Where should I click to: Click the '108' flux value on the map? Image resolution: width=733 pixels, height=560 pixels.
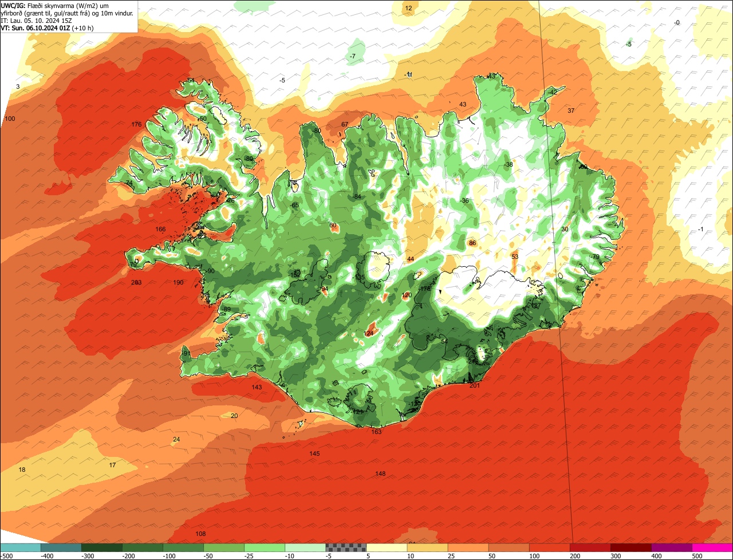coord(200,534)
